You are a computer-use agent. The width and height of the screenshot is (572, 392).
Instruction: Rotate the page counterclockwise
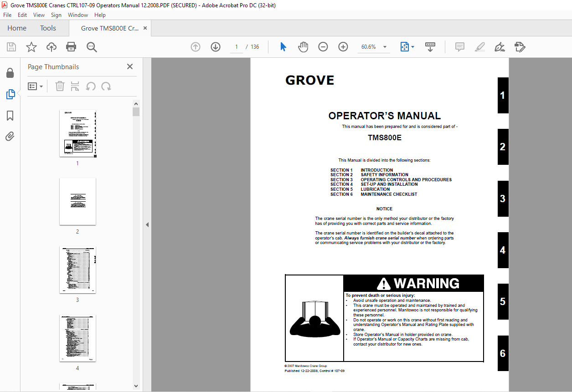pyautogui.click(x=91, y=86)
